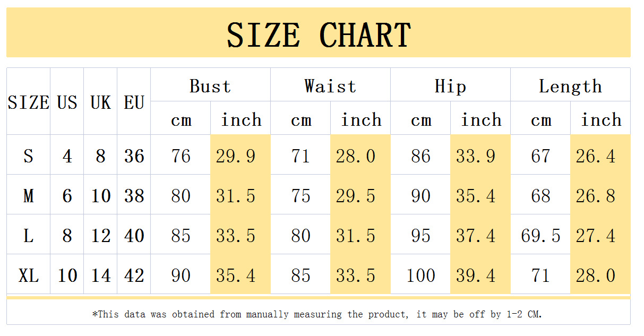Select the Waist column header
This screenshot has height=336, width=644.
(330, 86)
